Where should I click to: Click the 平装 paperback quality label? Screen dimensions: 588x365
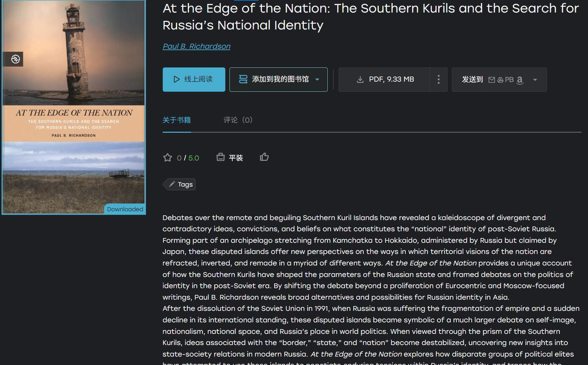point(236,157)
